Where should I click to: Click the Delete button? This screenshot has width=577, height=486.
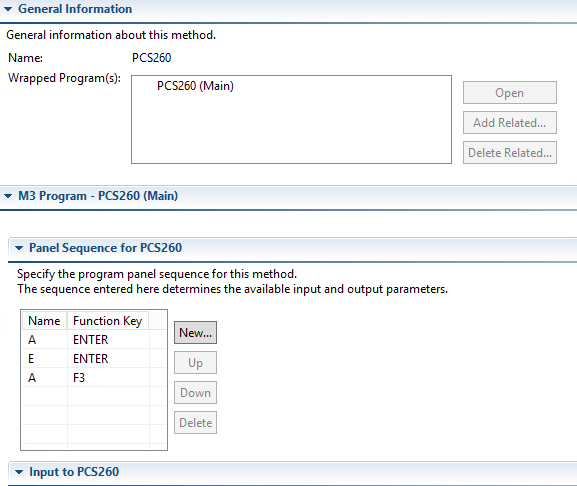(x=195, y=423)
